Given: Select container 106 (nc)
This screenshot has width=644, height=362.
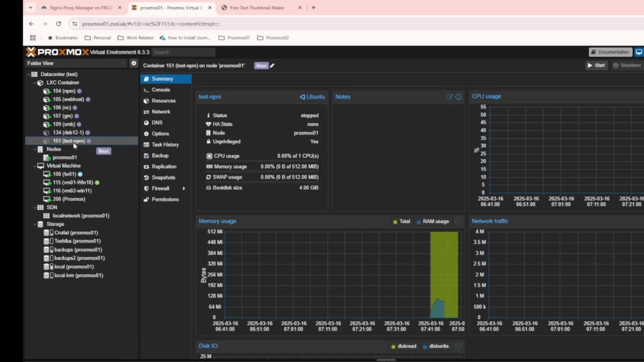Looking at the screenshot, I should (62, 108).
